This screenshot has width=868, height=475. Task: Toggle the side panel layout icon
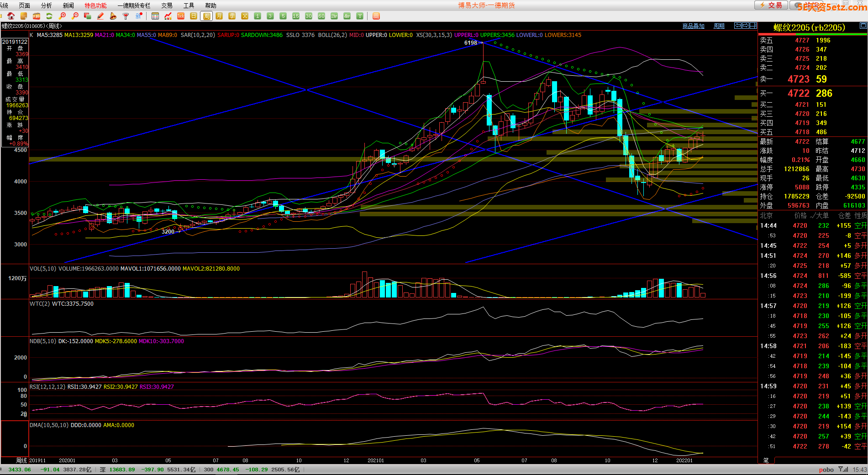(x=753, y=26)
